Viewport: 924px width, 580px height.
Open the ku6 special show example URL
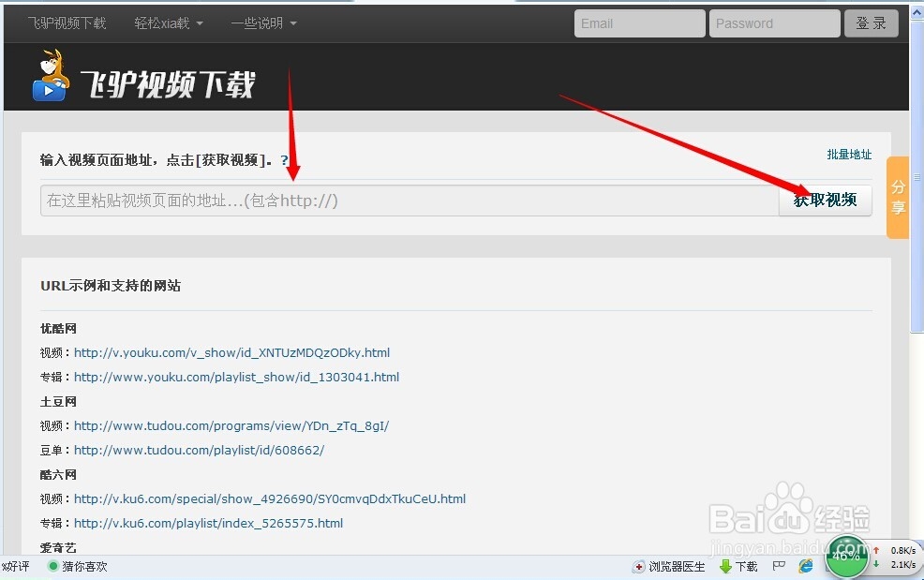pos(270,498)
